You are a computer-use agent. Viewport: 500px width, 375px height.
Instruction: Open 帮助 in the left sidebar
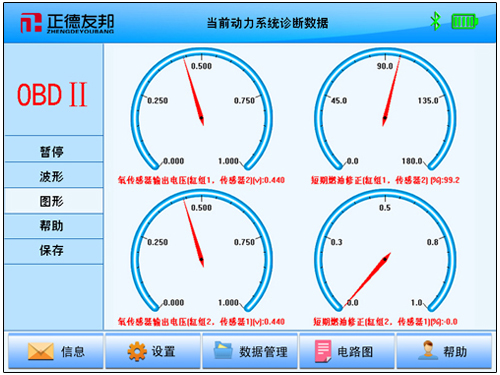pos(54,226)
